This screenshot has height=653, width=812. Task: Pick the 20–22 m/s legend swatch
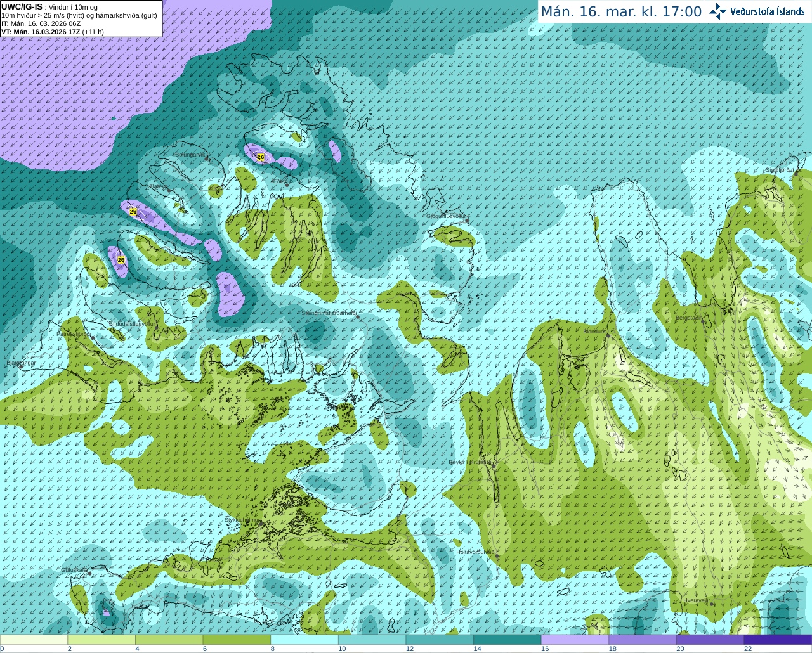tap(710, 640)
